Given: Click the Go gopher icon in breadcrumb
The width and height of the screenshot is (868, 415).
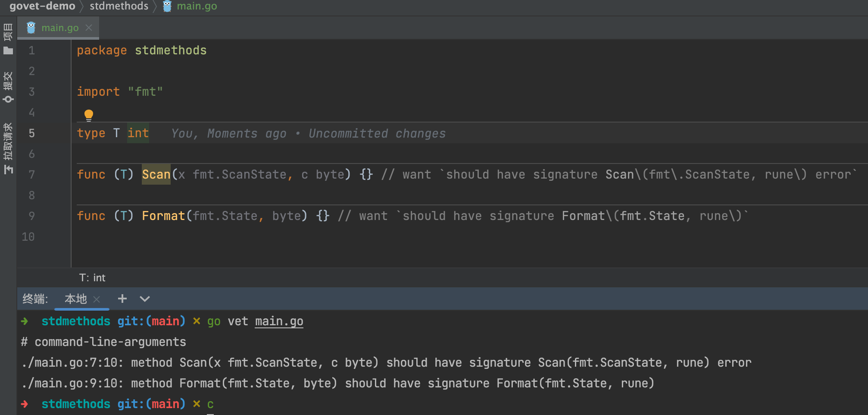Looking at the screenshot, I should pyautogui.click(x=167, y=6).
